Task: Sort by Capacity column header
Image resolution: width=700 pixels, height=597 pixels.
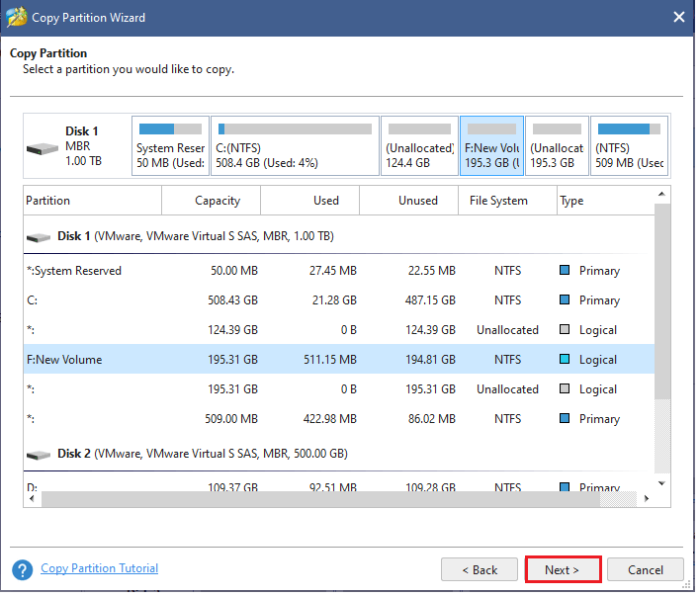Action: (212, 201)
